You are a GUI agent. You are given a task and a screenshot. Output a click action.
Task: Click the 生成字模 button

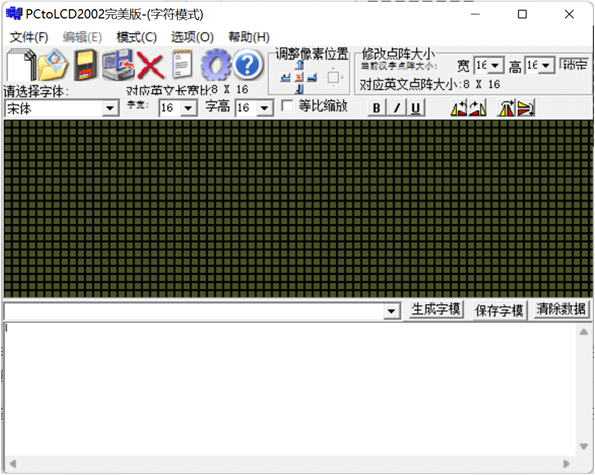pyautogui.click(x=436, y=310)
